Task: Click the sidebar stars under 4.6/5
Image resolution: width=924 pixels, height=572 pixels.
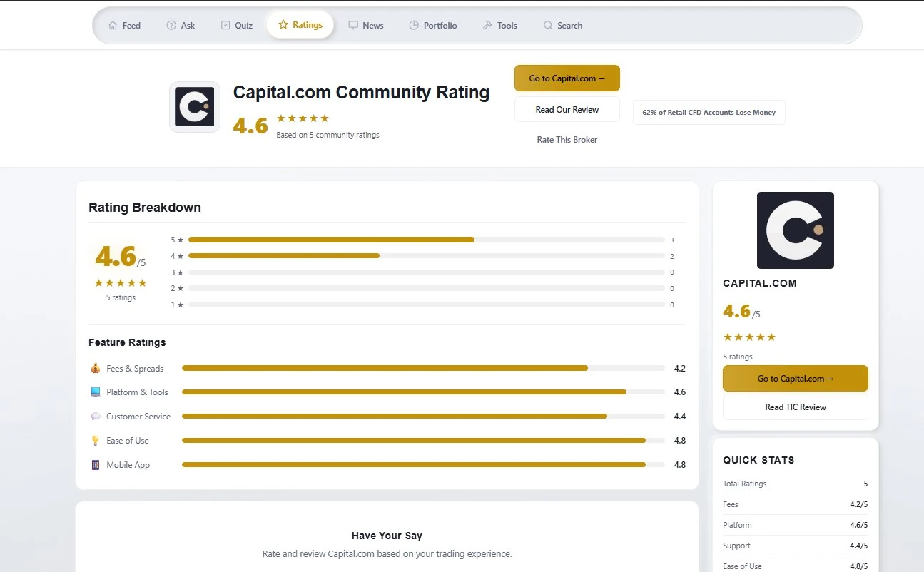Action: 749,337
